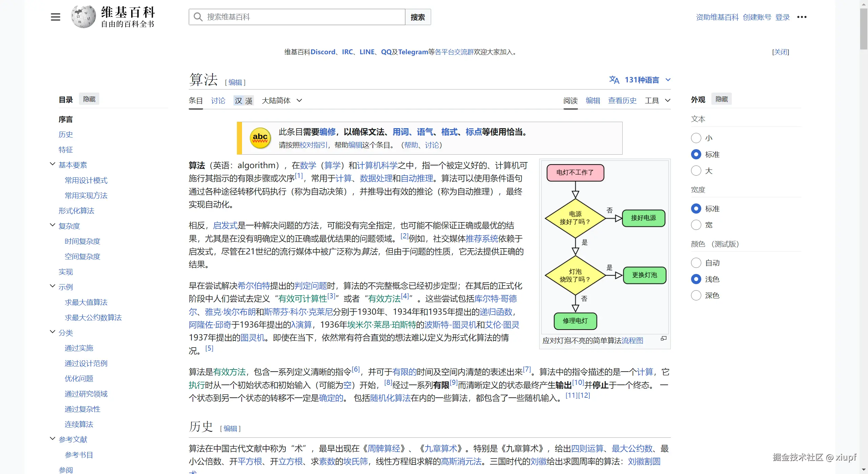
Task: Open the hamburger main menu icon
Action: point(56,17)
